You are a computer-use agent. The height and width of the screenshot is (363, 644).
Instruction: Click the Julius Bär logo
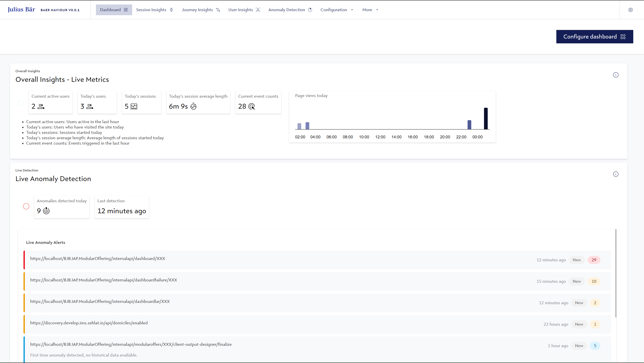click(21, 9)
